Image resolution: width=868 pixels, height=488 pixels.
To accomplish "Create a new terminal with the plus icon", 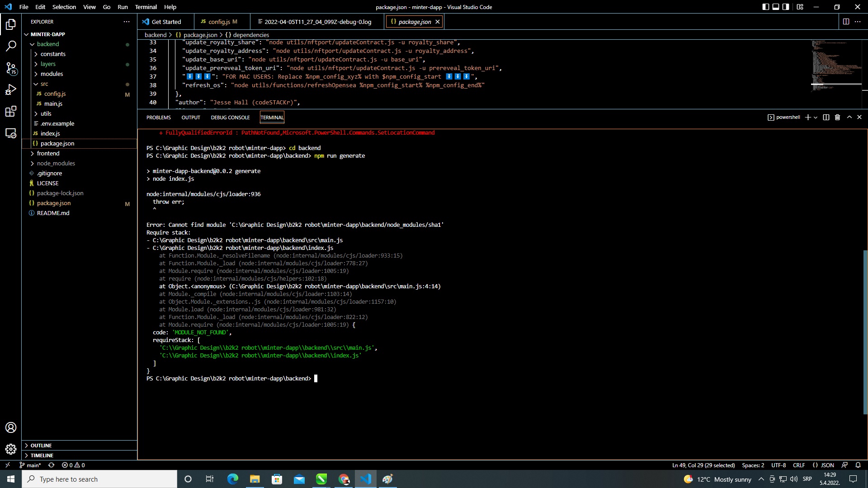I will coord(808,117).
